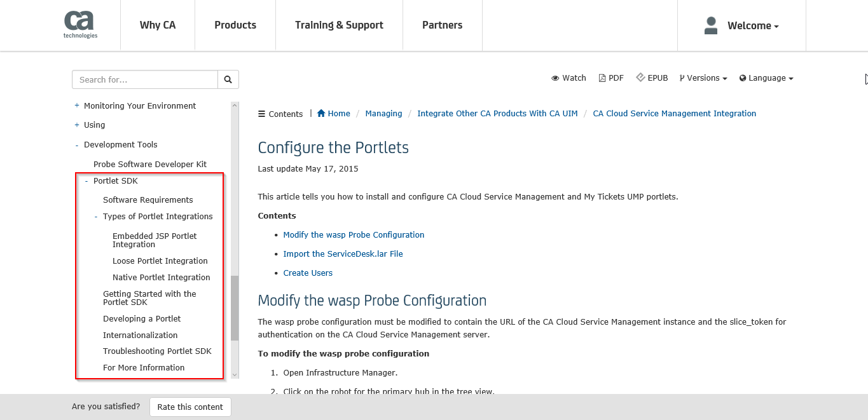Go to the Managing breadcrumb
The height and width of the screenshot is (420, 868).
click(x=383, y=114)
